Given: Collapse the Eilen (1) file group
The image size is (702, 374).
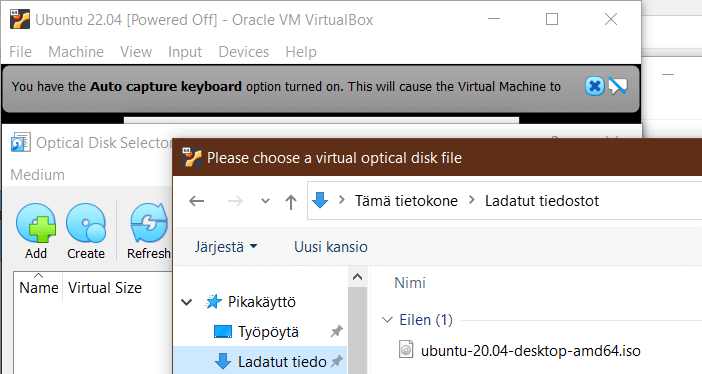Looking at the screenshot, I should click(x=387, y=320).
